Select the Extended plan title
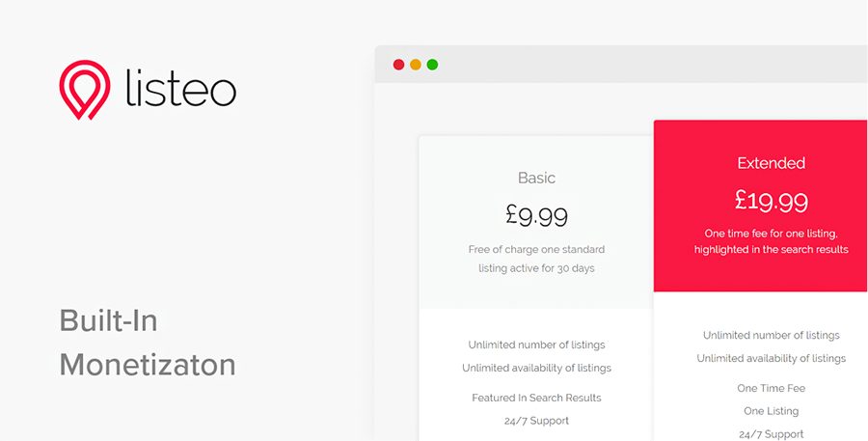868x441 pixels. [x=771, y=163]
